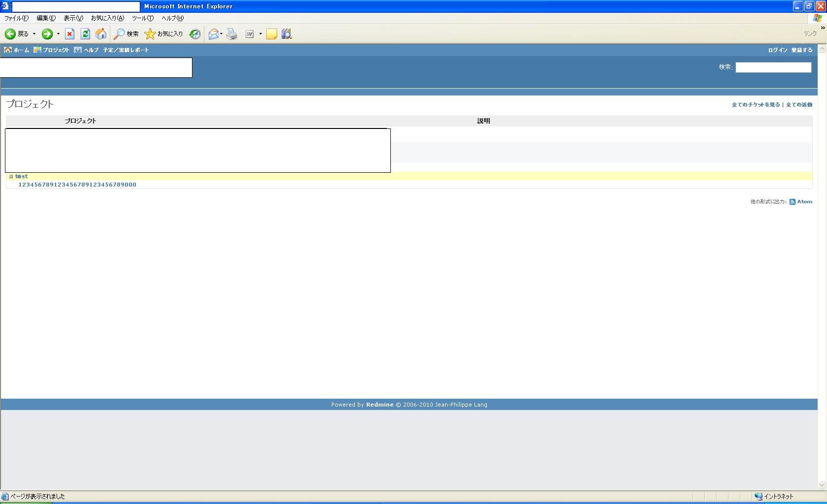The height and width of the screenshot is (504, 827).
Task: Open the Forward button history dropdown arrow
Action: pyautogui.click(x=58, y=34)
